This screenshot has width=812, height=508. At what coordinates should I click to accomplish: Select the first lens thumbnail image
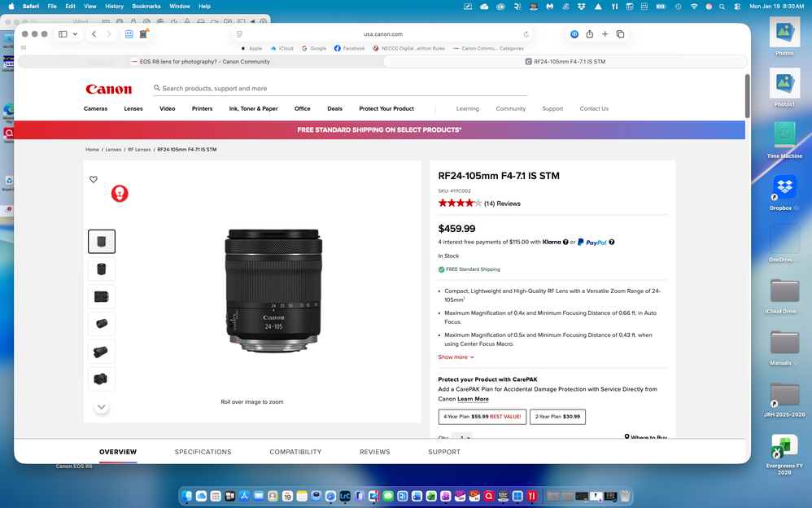coord(102,242)
